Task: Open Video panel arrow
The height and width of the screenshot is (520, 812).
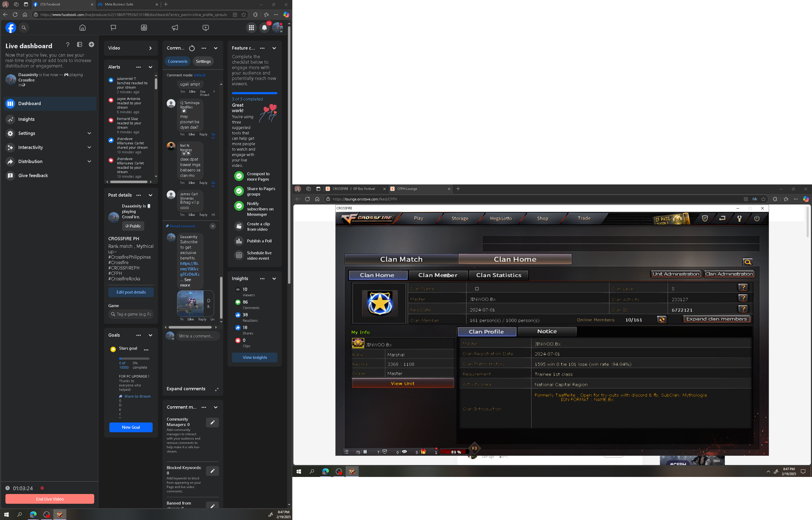Action: tap(150, 48)
